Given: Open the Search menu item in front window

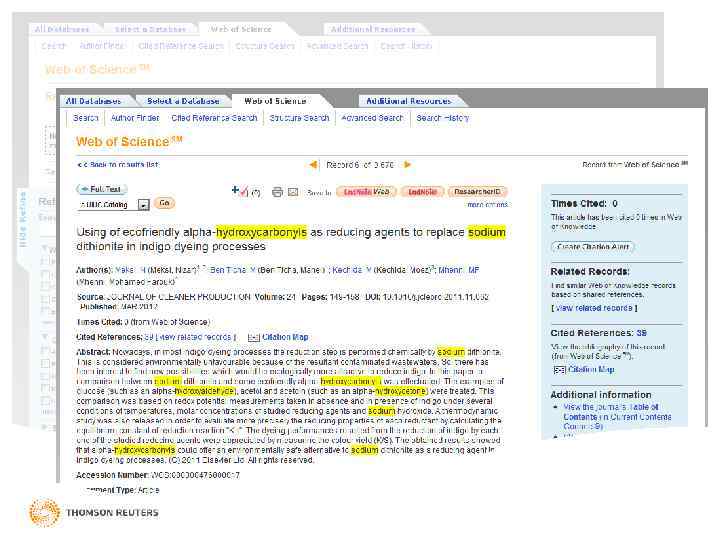Looking at the screenshot, I should point(86,118).
